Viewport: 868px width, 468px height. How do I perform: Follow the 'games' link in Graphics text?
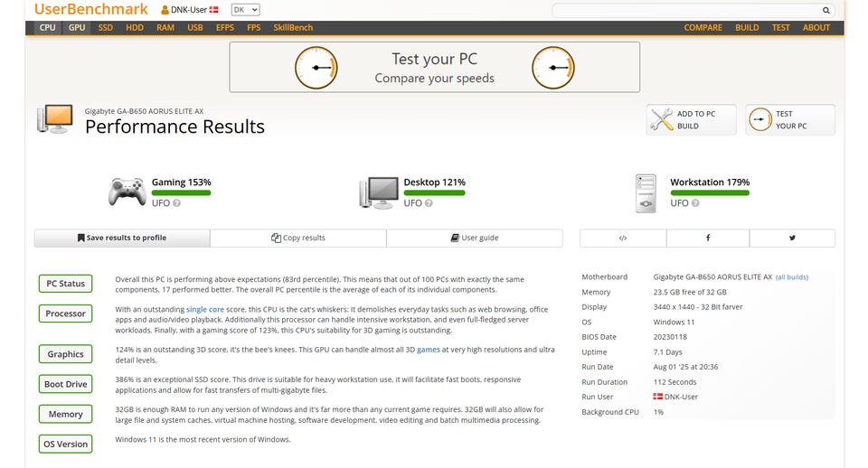429,350
